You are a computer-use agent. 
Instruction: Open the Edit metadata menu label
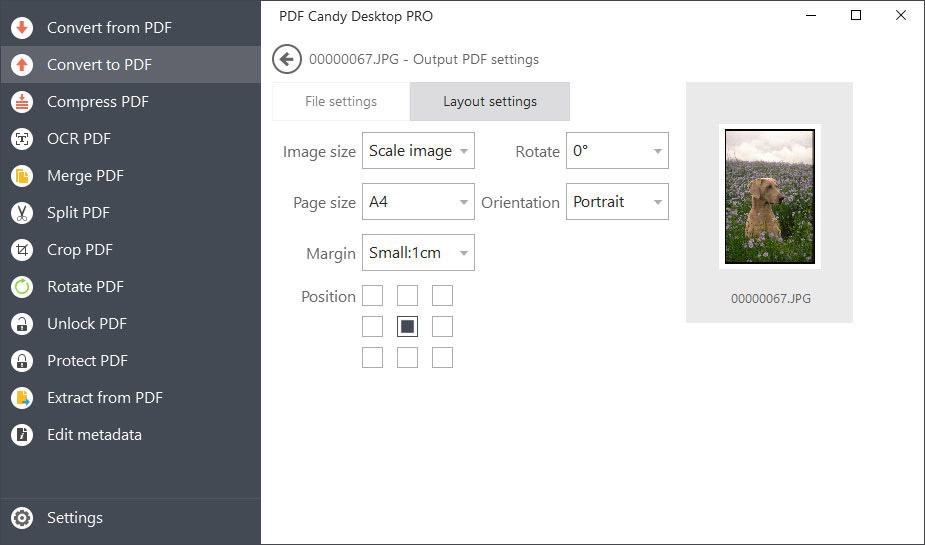[94, 435]
